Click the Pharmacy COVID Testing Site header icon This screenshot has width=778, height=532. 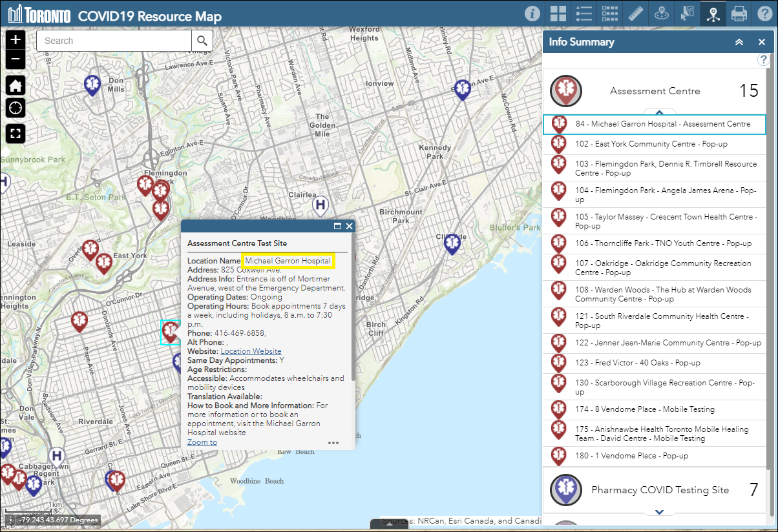[x=566, y=491]
